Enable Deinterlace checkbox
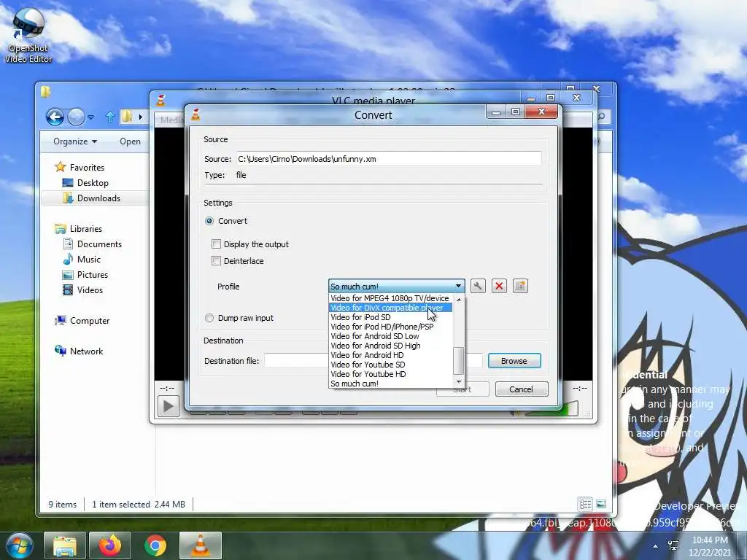Viewport: 747px width, 560px height. tap(216, 261)
